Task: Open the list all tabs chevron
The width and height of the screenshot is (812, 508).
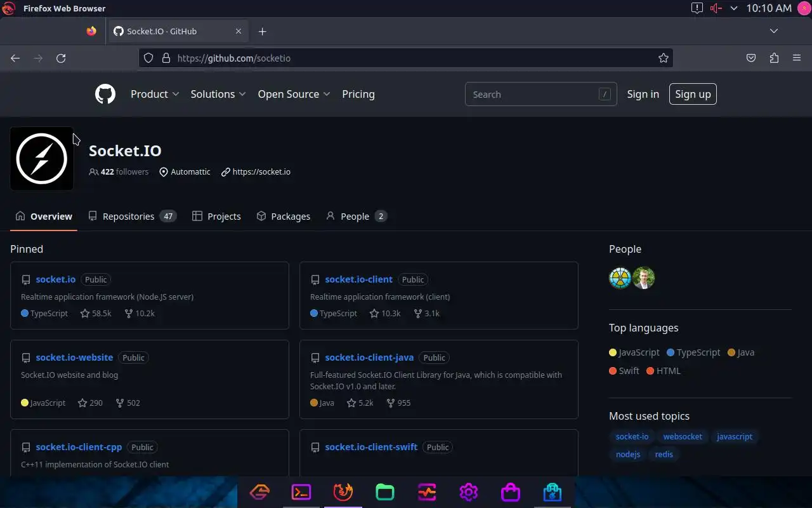Action: [774, 31]
